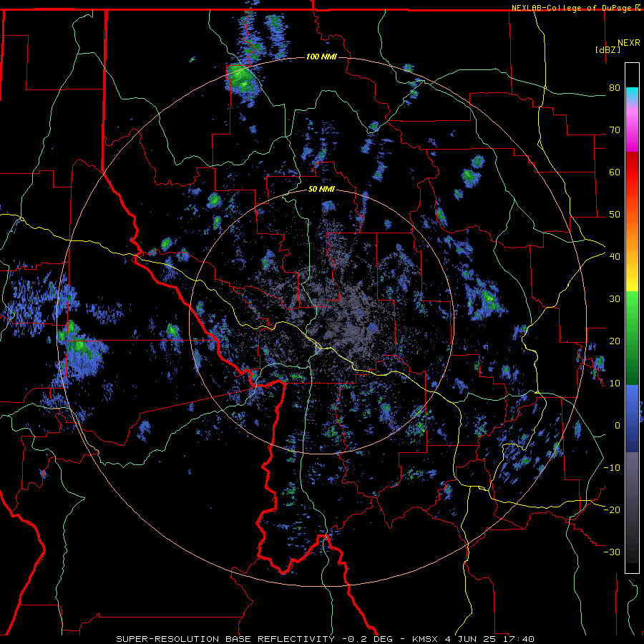Viewport: 644px width, 644px height.
Task: Click the 70 value on the dBZ scale
Action: (x=615, y=130)
